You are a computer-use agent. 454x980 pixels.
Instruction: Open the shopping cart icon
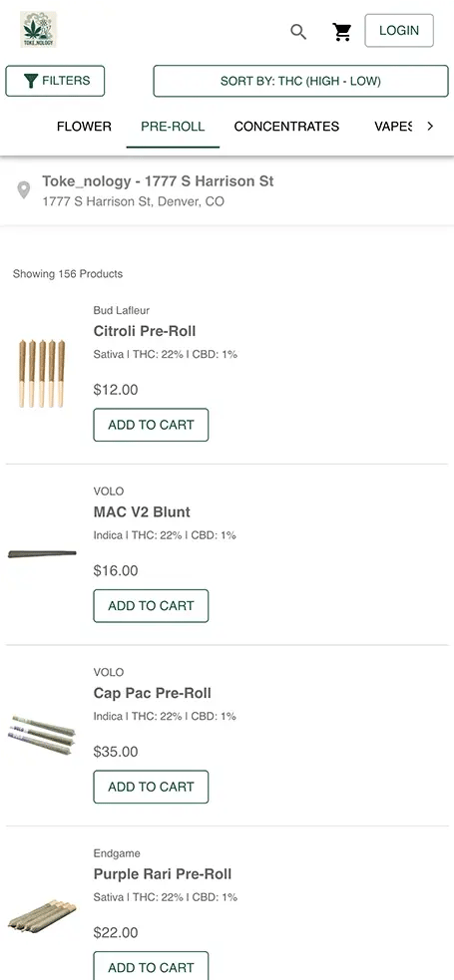point(342,31)
